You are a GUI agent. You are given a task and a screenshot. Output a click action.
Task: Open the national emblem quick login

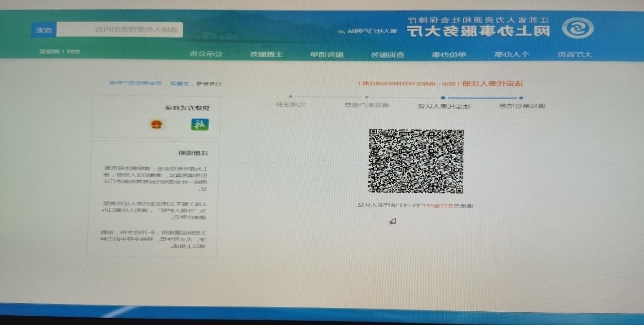tap(158, 125)
